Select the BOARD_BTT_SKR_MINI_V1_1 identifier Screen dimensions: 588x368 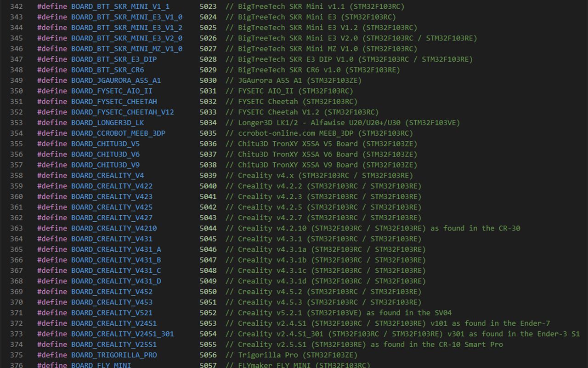click(x=120, y=6)
